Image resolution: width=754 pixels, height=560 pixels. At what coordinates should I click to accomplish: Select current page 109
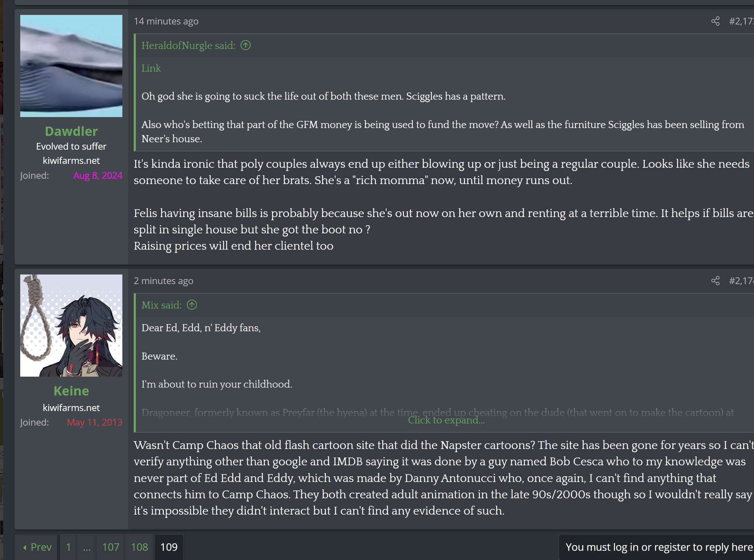[169, 547]
